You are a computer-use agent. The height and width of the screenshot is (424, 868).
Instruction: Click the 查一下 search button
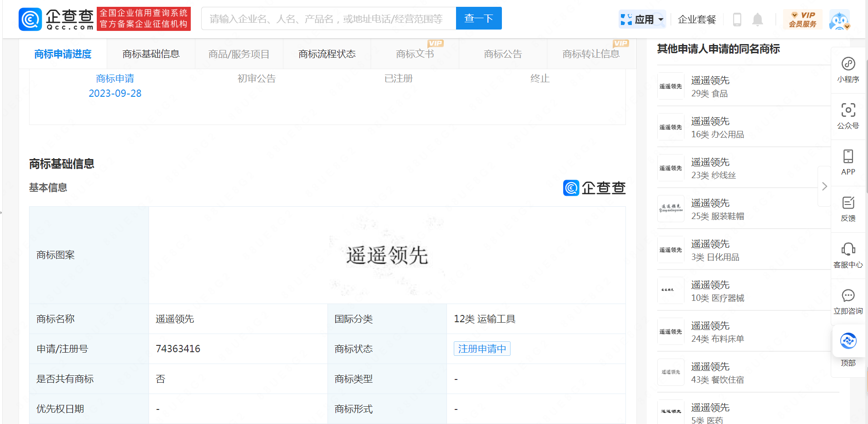tap(478, 18)
